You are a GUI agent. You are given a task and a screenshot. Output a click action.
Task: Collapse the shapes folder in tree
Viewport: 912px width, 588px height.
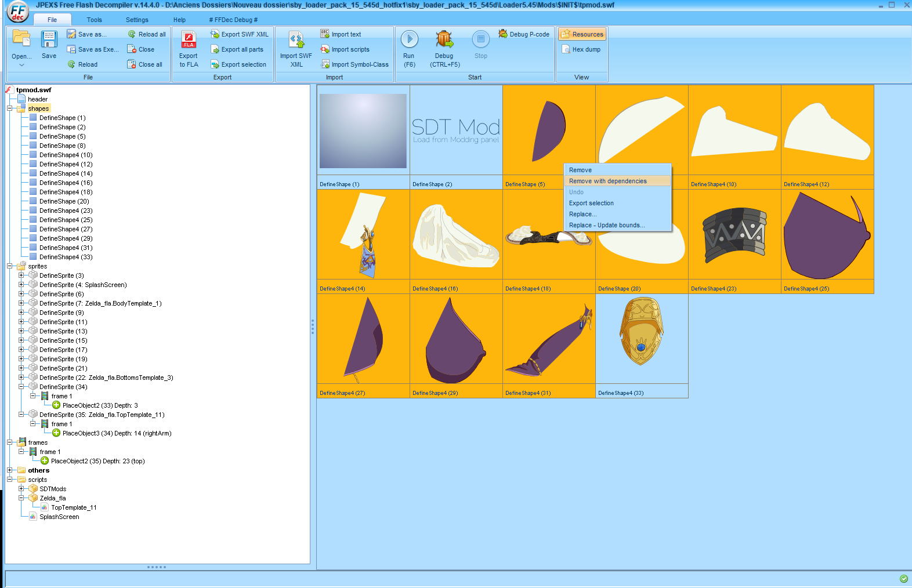(10, 108)
